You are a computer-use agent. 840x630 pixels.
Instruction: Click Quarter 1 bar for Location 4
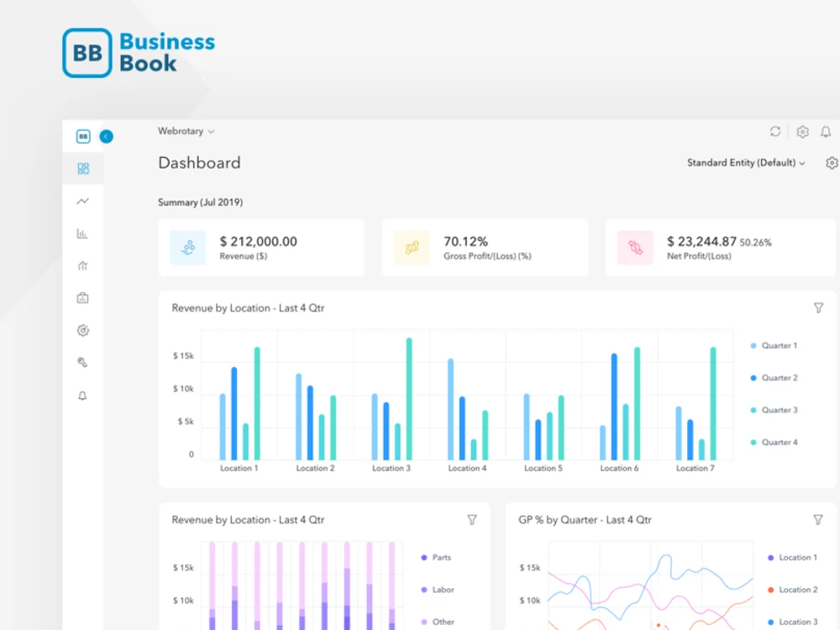click(450, 409)
